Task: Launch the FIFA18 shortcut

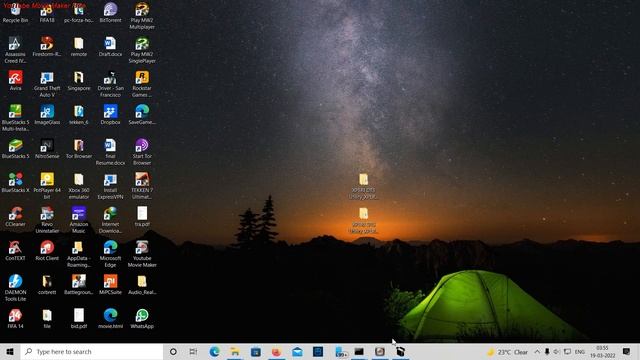Action: (47, 12)
